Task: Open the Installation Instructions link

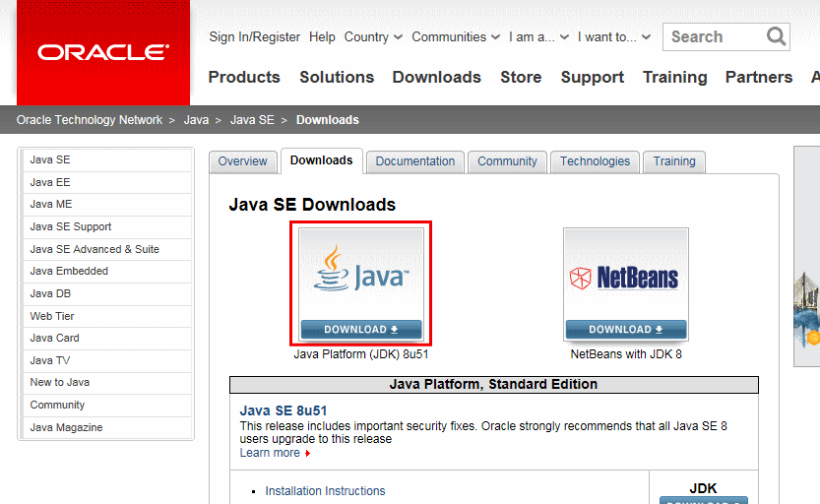Action: pos(325,491)
